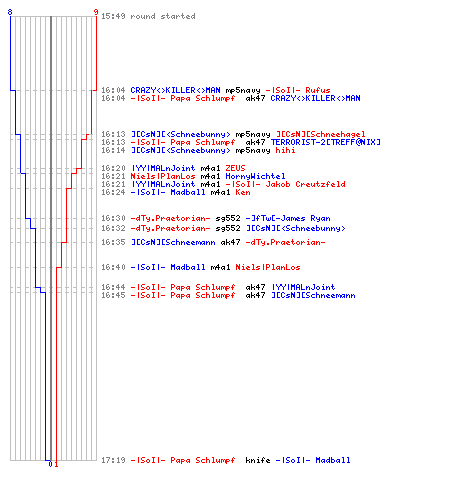Select -dTy.Praetorian- killer at 16:32
The width and height of the screenshot is (450, 500).
pos(170,228)
